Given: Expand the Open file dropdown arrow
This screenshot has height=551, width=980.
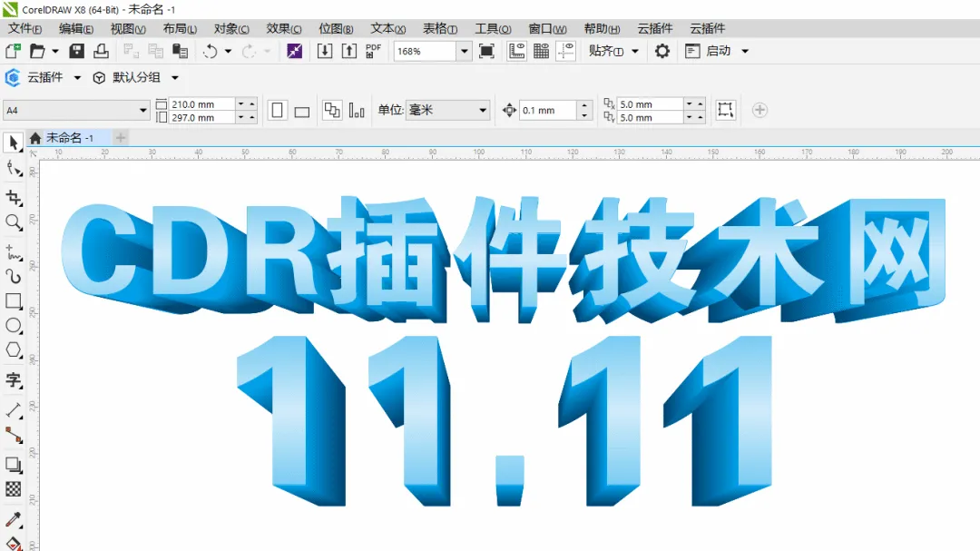Looking at the screenshot, I should [55, 51].
